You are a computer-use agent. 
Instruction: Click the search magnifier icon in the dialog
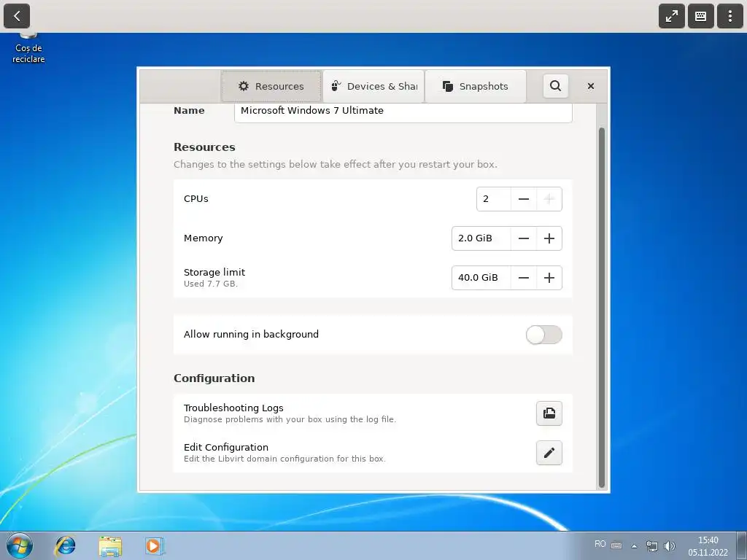[x=555, y=86]
